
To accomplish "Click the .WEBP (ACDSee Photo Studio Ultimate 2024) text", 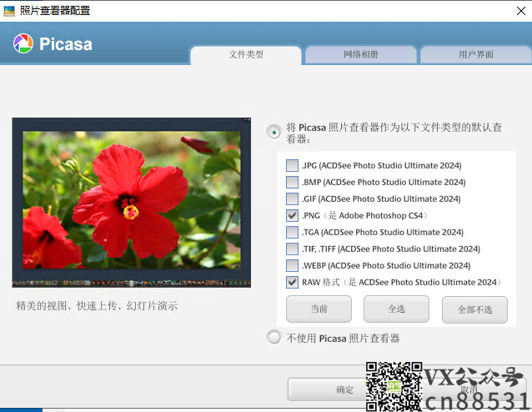I will pos(386,265).
